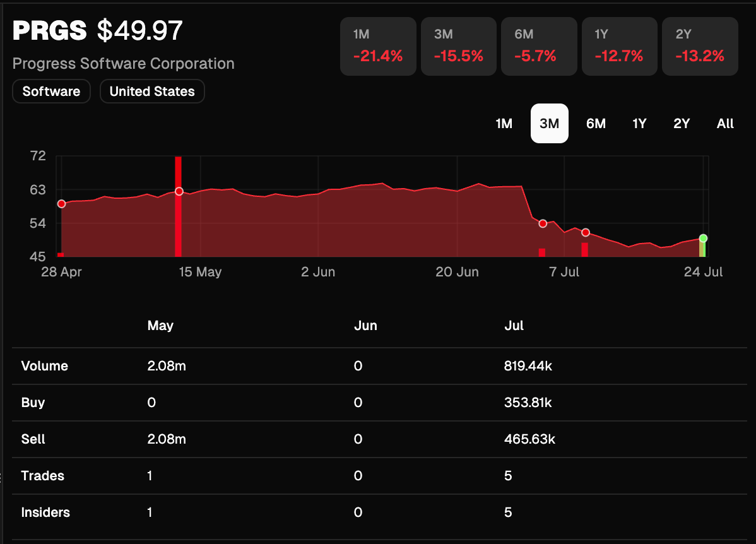756x544 pixels.
Task: Click the red trade marker before 15 May
Action: [x=179, y=191]
